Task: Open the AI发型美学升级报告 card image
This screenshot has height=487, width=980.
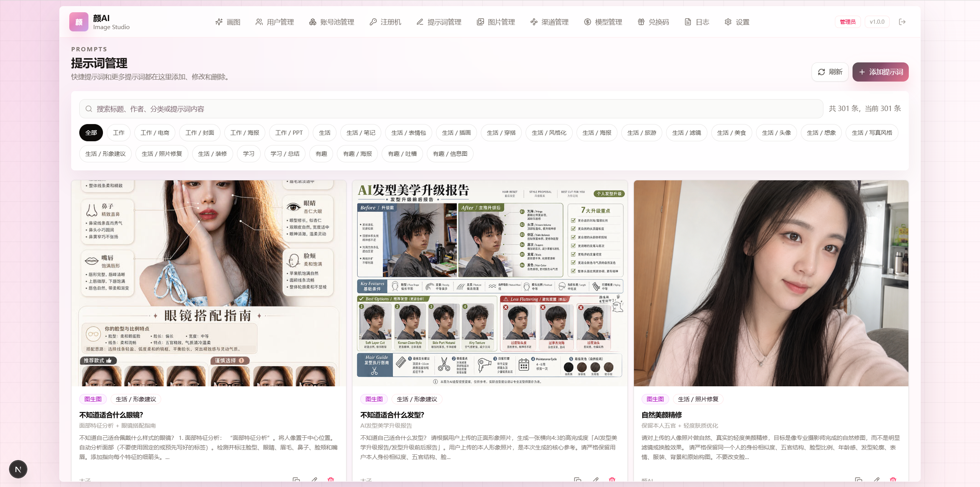Action: pos(490,283)
